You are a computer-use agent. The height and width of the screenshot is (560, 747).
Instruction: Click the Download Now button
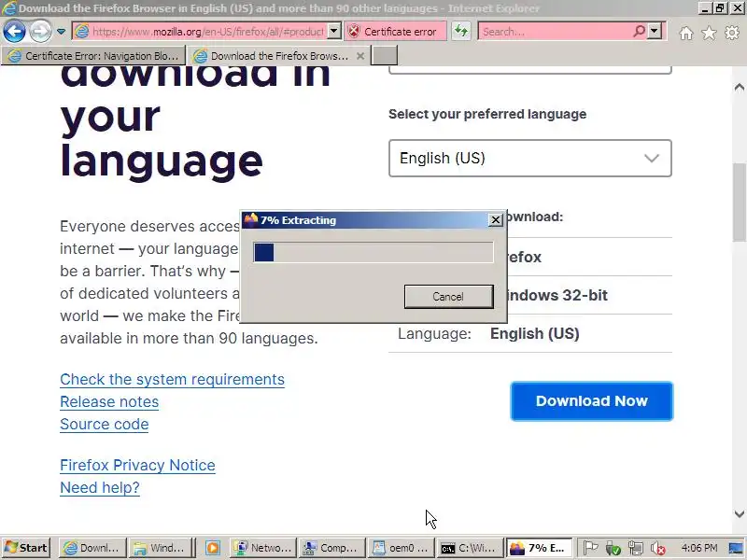(592, 401)
